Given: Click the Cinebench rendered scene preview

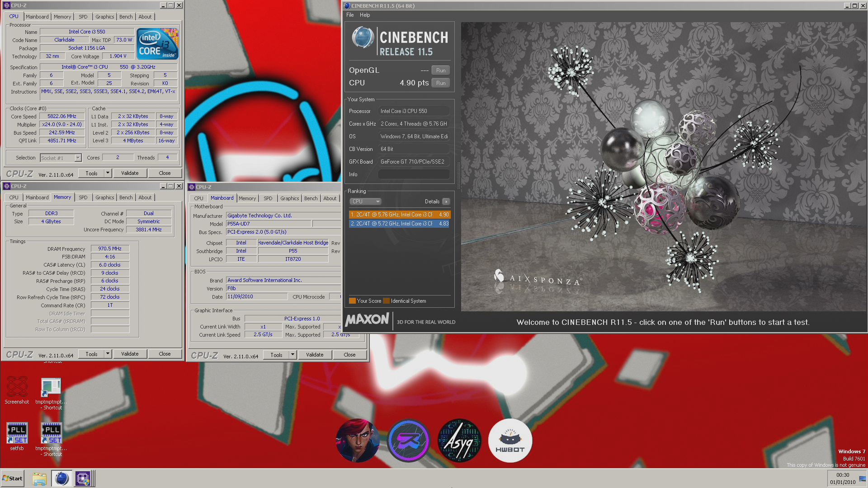Looking at the screenshot, I should point(664,166).
